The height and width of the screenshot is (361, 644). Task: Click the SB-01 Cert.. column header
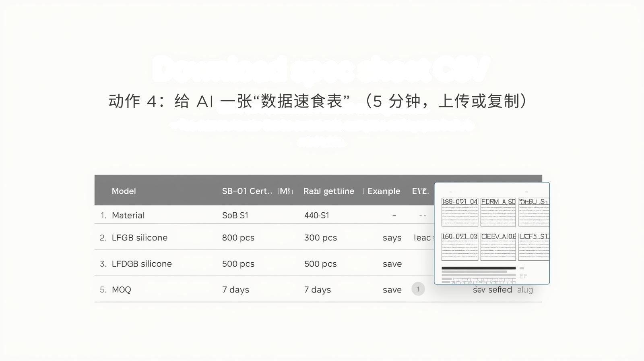pyautogui.click(x=247, y=191)
